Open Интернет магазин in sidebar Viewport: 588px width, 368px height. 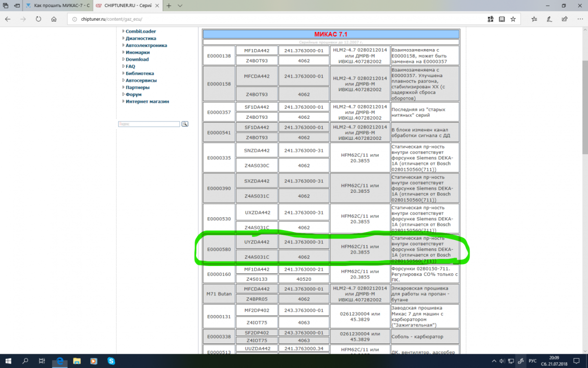147,101
